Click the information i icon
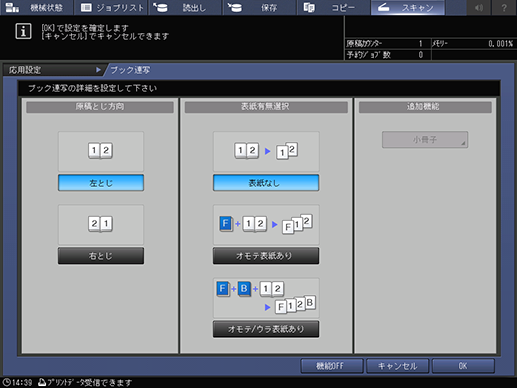517x388 pixels. (23, 31)
